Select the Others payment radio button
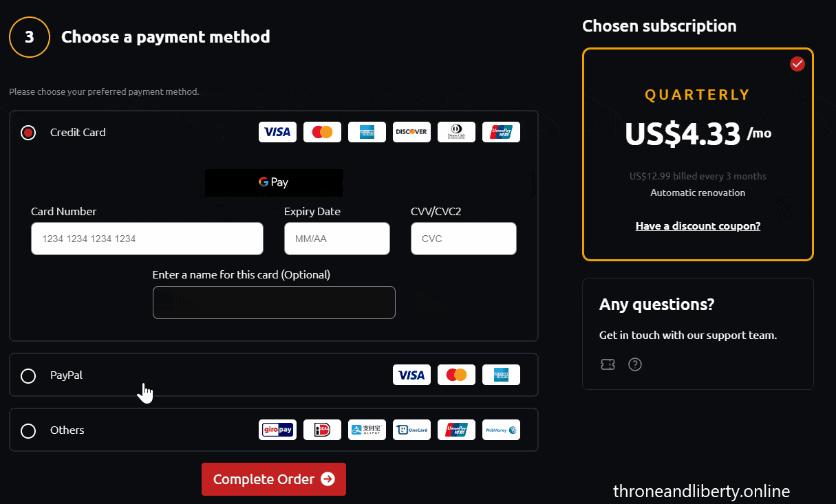 pyautogui.click(x=28, y=431)
